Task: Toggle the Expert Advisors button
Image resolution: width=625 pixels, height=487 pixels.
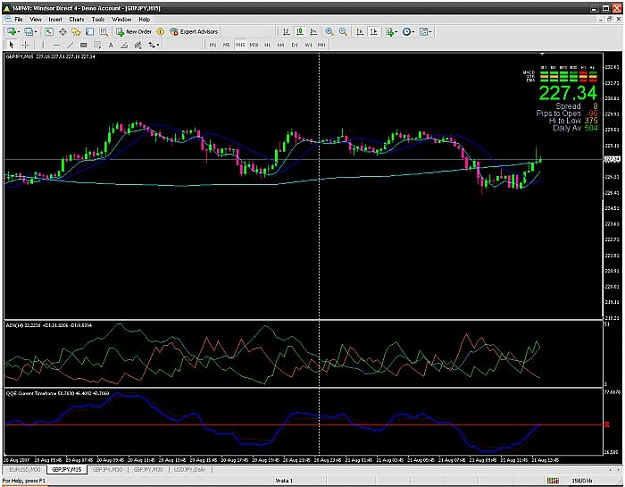Action: (194, 31)
